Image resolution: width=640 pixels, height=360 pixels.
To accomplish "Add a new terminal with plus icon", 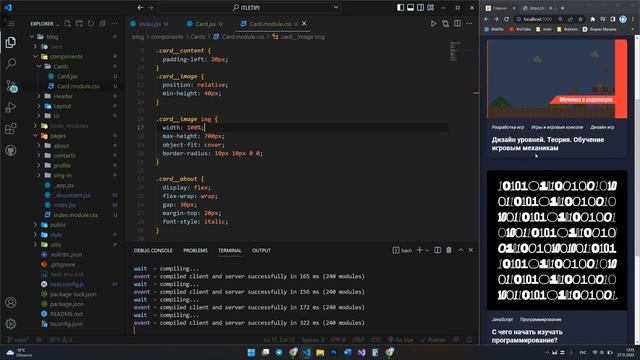I will click(x=420, y=250).
